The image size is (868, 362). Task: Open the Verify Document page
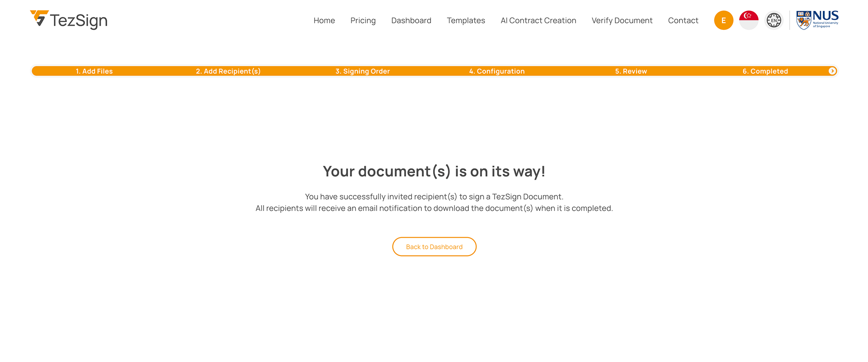coord(622,20)
